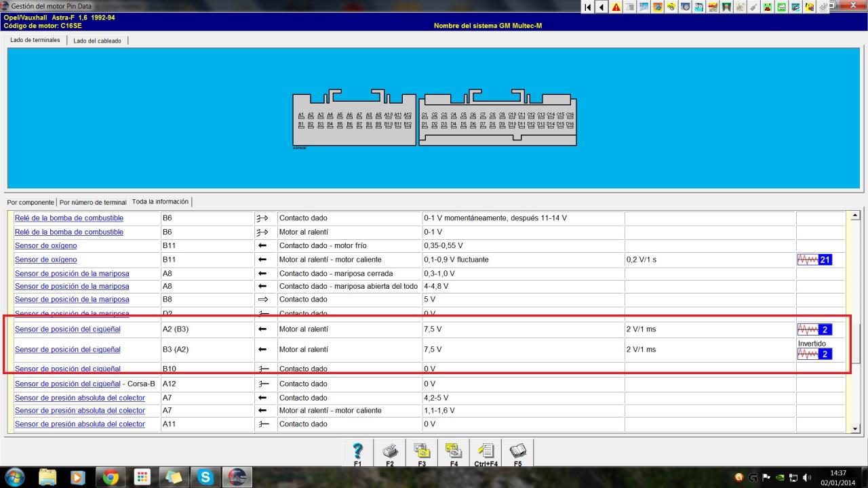Click the ECU connector pinout diagram
This screenshot has width=868, height=488.
click(x=434, y=119)
